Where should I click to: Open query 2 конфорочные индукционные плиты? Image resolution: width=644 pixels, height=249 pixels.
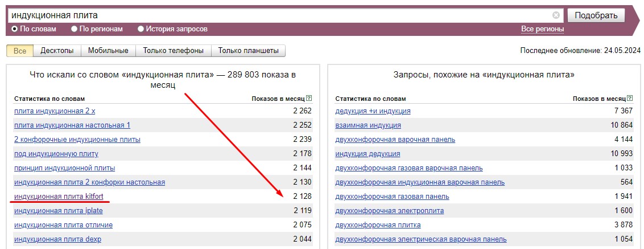(77, 140)
